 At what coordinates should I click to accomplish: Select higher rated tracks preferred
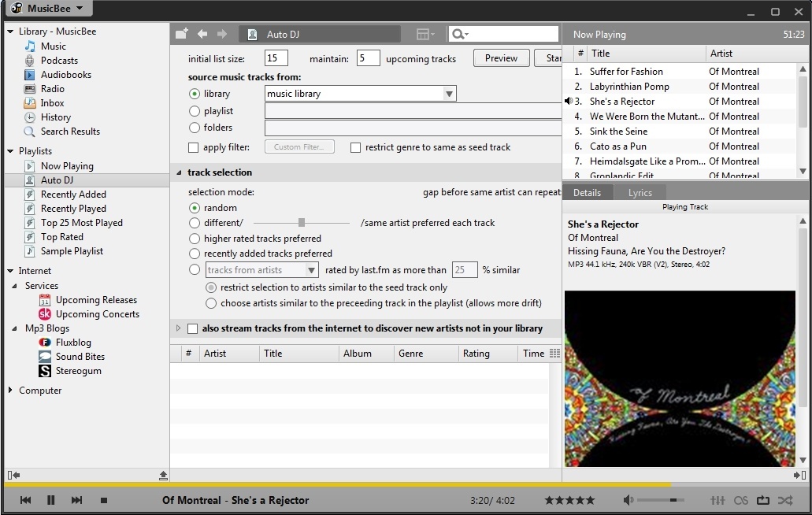195,239
